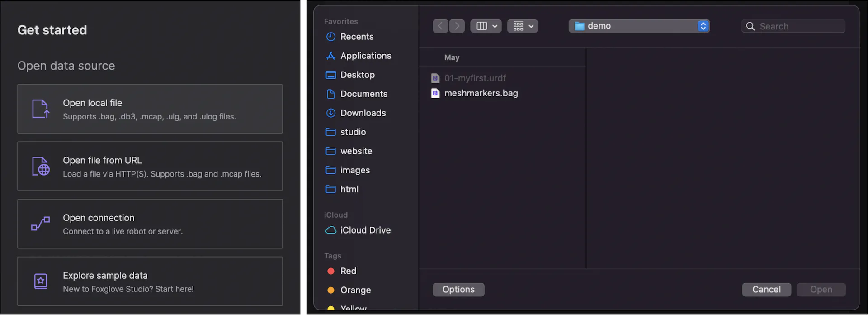868x315 pixels.
Task: Select the Open file from URL card
Action: pyautogui.click(x=150, y=166)
